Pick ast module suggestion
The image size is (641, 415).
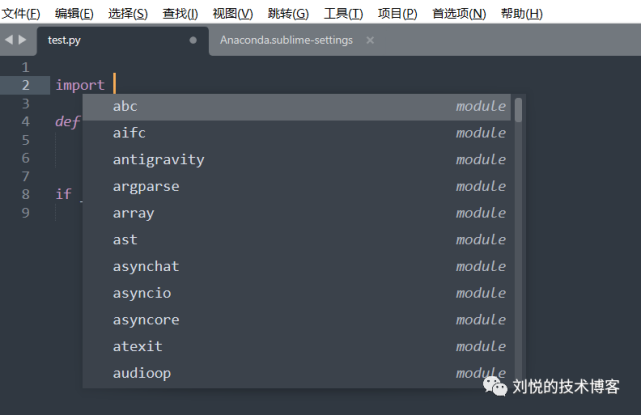click(296, 240)
